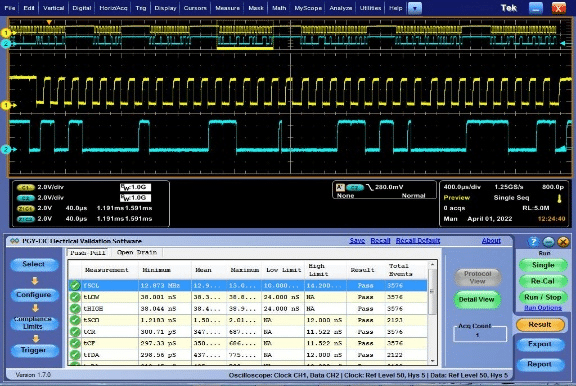
Task: Open the About link
Action: click(x=491, y=241)
